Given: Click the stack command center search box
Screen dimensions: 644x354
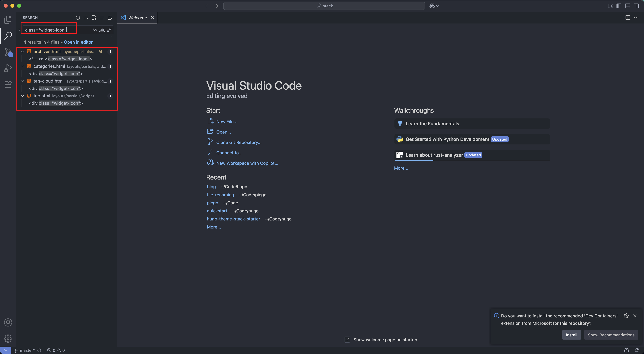Looking at the screenshot, I should tap(324, 6).
